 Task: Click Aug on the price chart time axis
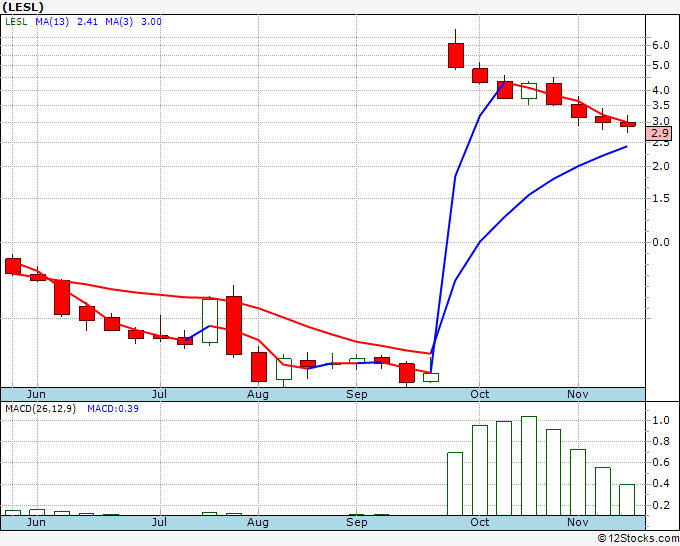click(x=258, y=394)
